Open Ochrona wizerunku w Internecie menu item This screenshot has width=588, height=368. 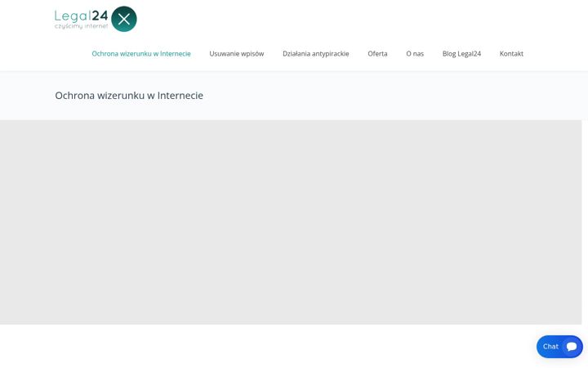[x=141, y=54]
